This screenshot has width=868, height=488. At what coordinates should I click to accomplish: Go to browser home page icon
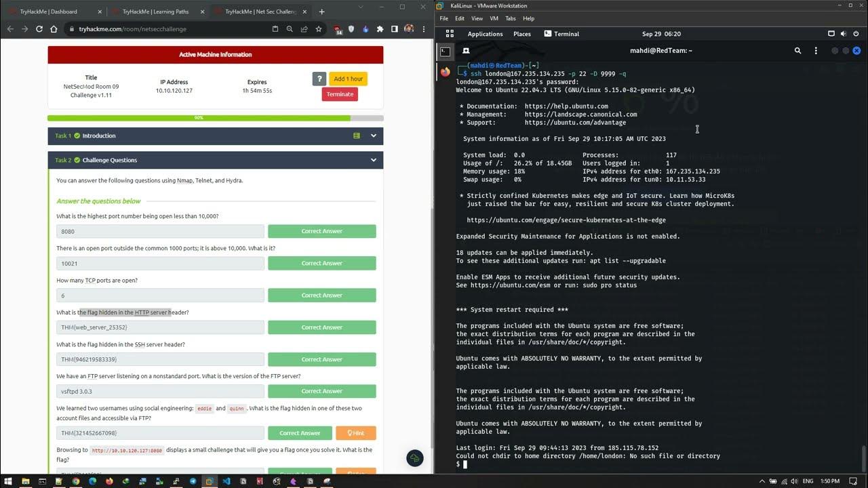click(54, 29)
